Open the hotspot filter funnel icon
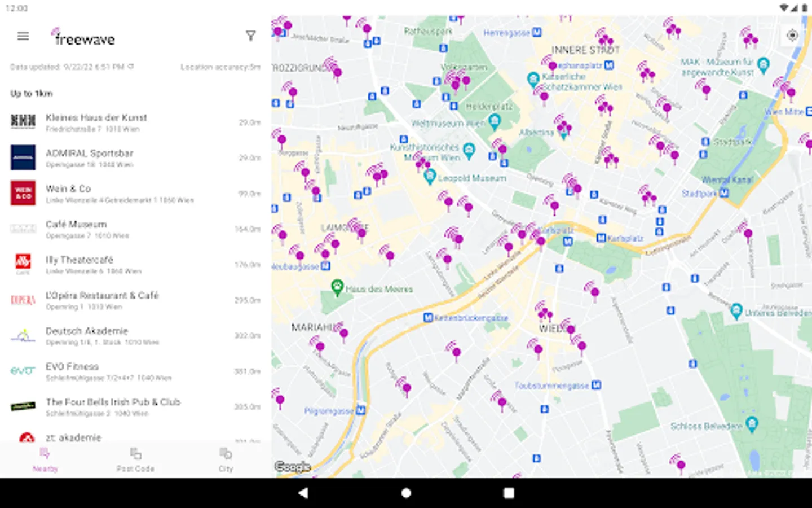This screenshot has width=812, height=508. (251, 36)
